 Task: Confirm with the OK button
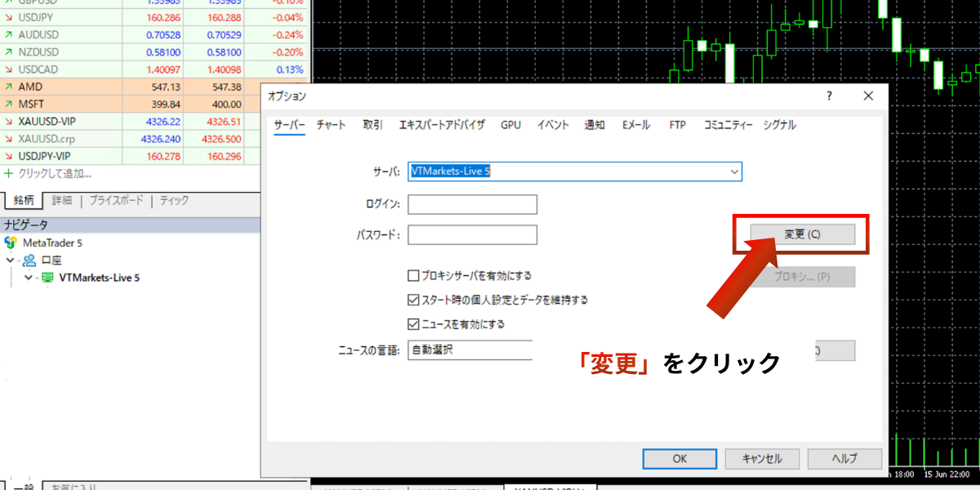679,459
